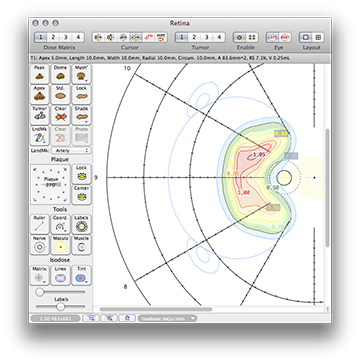Click the Lock plaque button
The height and width of the screenshot is (363, 360).
pos(81,174)
